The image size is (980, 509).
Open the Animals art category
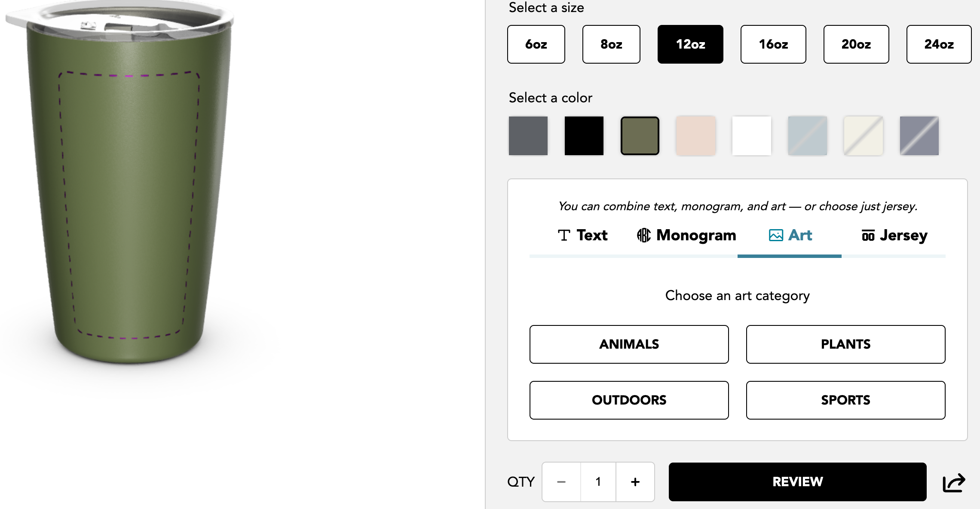629,344
